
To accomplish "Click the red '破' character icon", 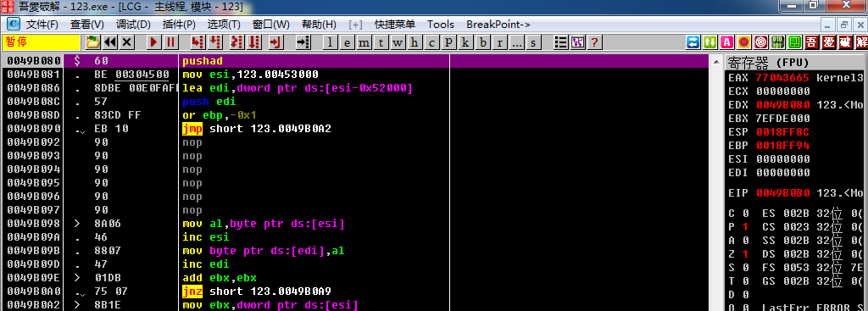I will (x=846, y=42).
